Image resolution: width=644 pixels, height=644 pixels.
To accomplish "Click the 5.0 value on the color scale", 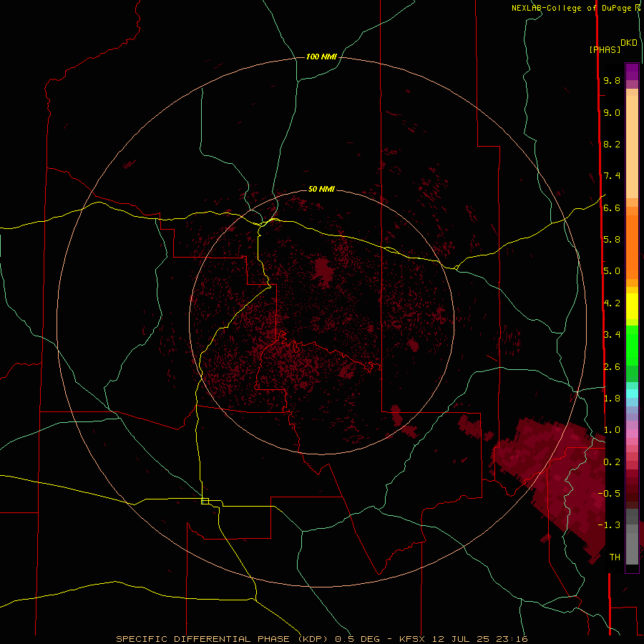I will [x=612, y=271].
